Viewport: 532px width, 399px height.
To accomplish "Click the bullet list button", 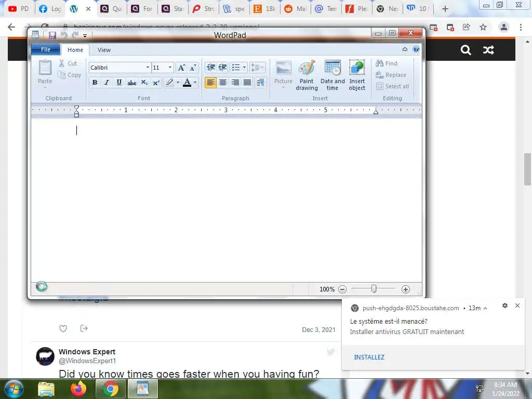I will 236,68.
